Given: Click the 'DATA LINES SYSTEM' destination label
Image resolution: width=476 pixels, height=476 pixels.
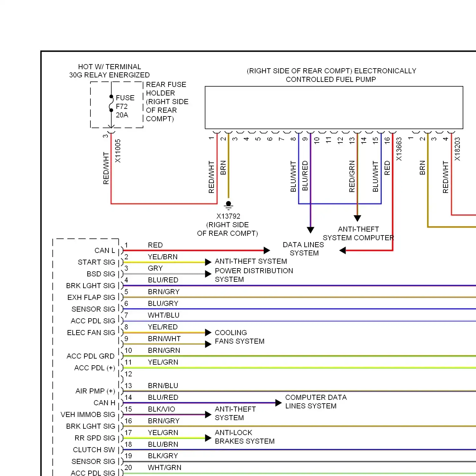Looking at the screenshot, I should coord(304,249).
